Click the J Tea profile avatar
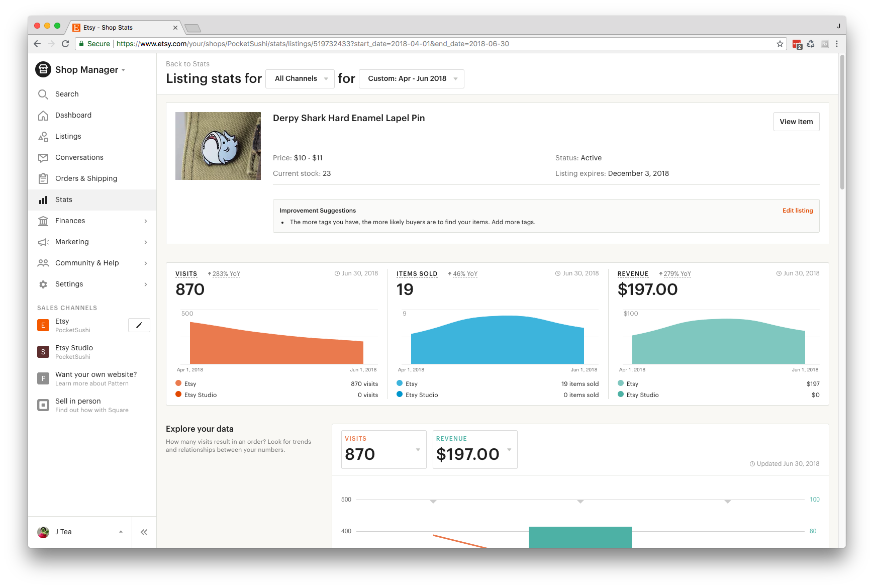This screenshot has height=588, width=874. [43, 532]
